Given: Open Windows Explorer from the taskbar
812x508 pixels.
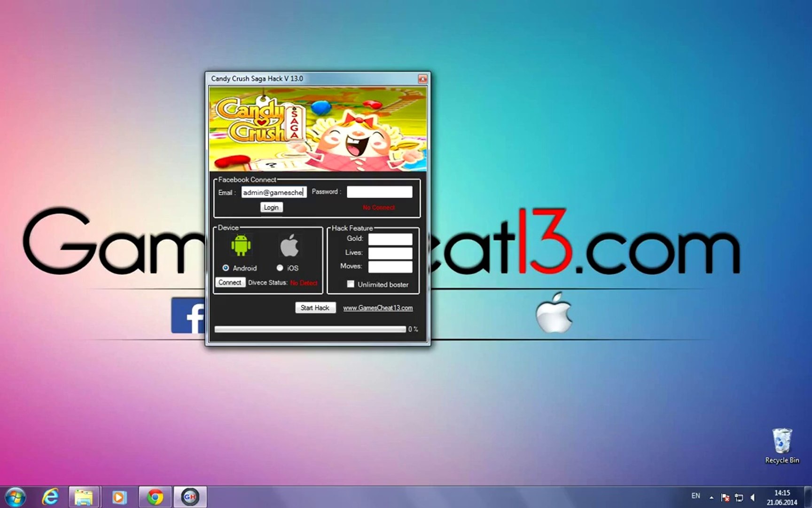Looking at the screenshot, I should (84, 497).
